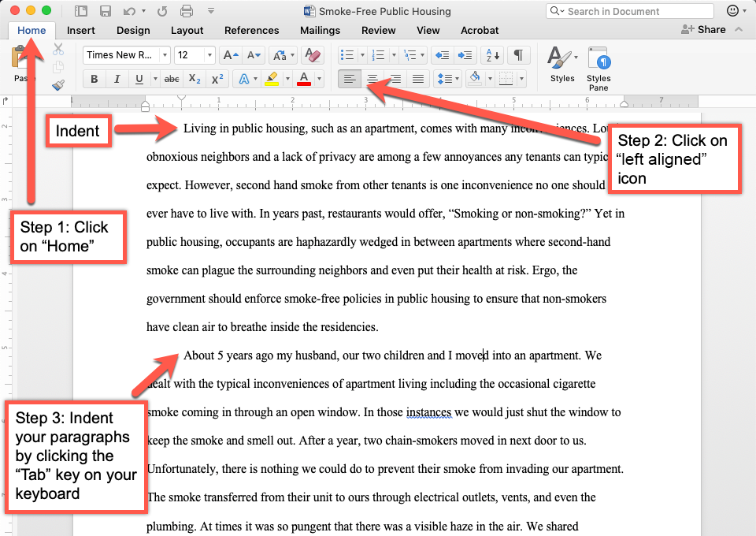This screenshot has height=536, width=756.
Task: Enable justified text alignment
Action: click(x=417, y=79)
